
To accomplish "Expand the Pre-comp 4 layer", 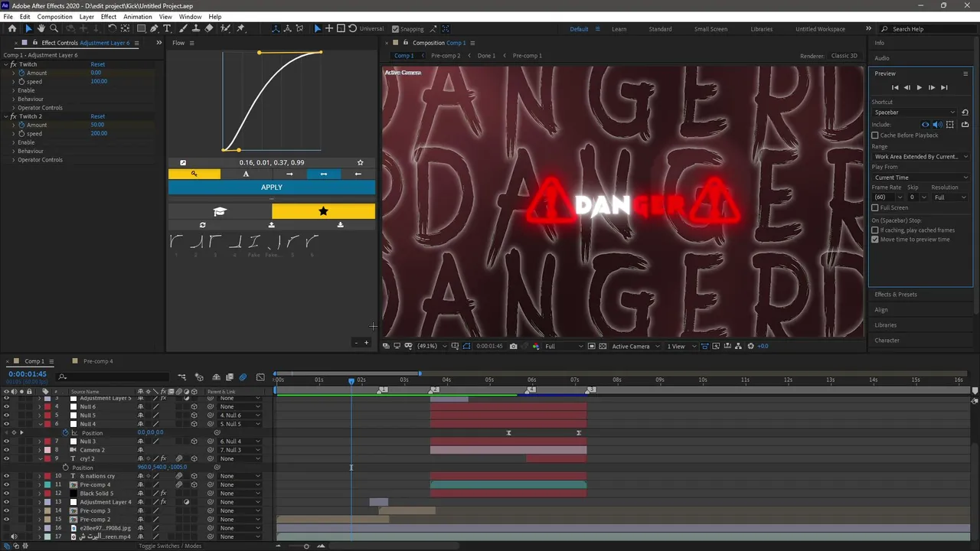I will [40, 484].
